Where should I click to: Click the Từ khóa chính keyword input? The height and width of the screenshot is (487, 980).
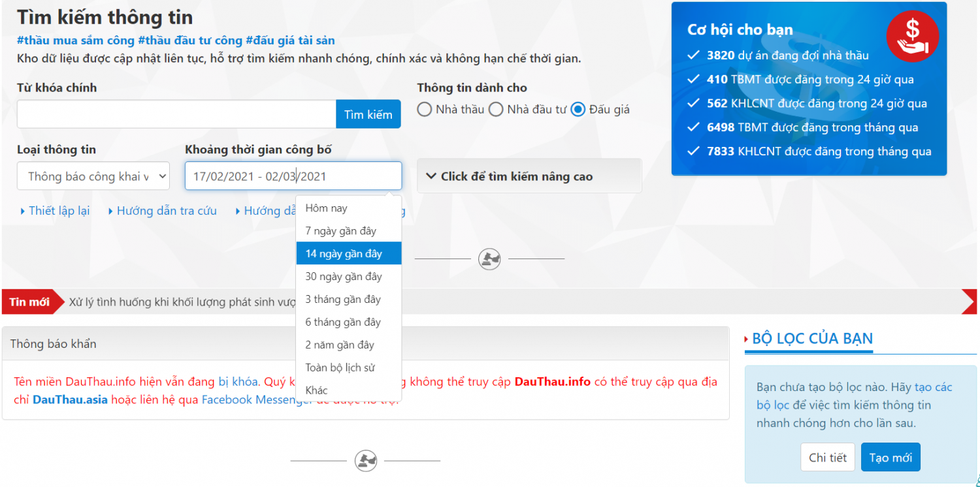point(176,114)
